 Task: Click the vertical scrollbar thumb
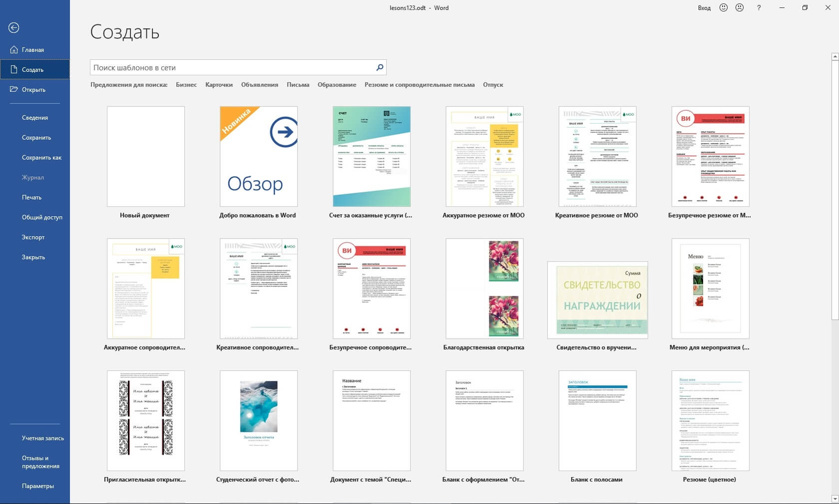[x=835, y=190]
